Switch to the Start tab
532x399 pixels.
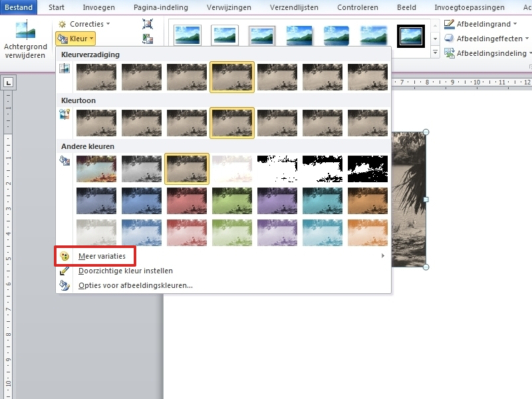click(57, 7)
